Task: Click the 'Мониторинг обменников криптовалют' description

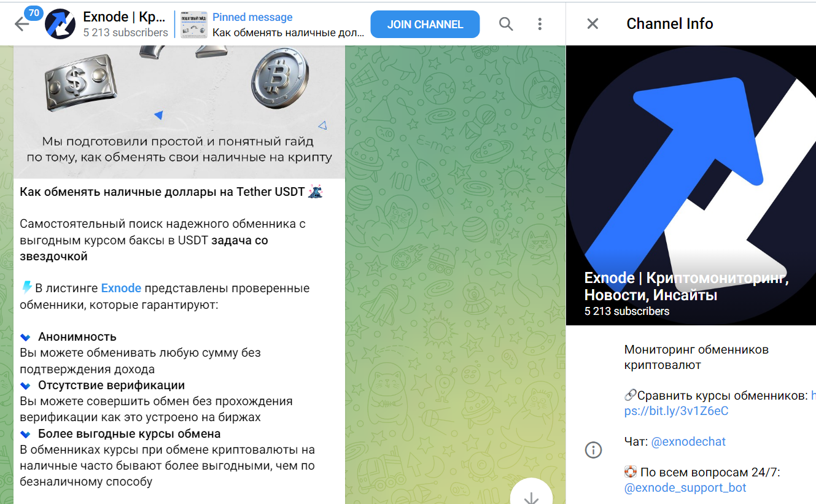Action: (696, 357)
